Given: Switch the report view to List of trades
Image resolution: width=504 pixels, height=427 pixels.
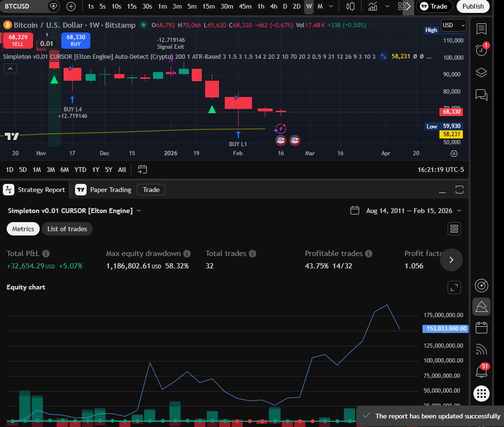Looking at the screenshot, I should (x=67, y=229).
